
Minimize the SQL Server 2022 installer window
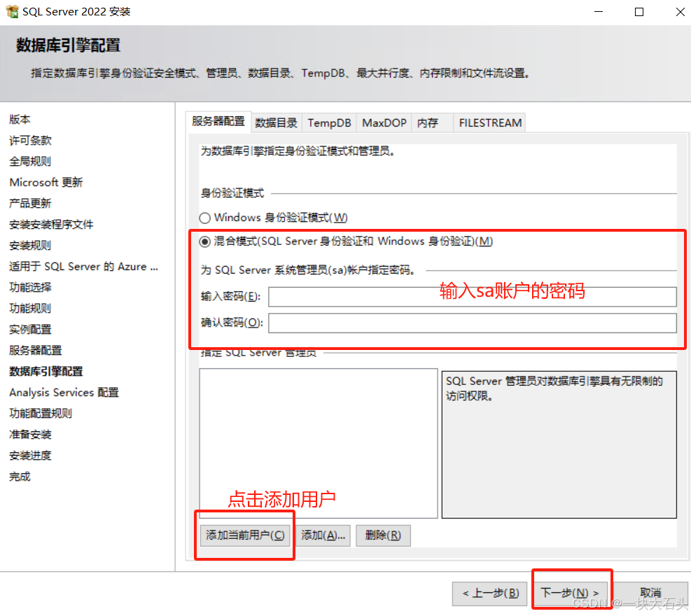click(x=598, y=12)
